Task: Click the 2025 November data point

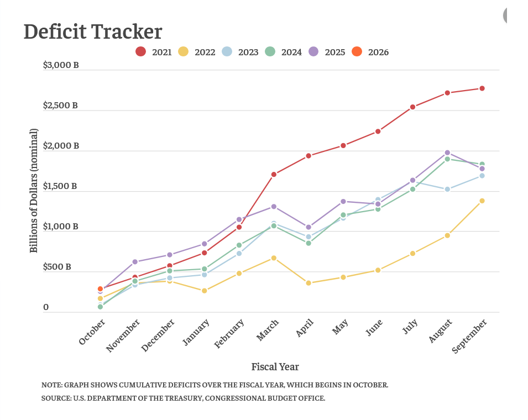Action: pos(135,262)
